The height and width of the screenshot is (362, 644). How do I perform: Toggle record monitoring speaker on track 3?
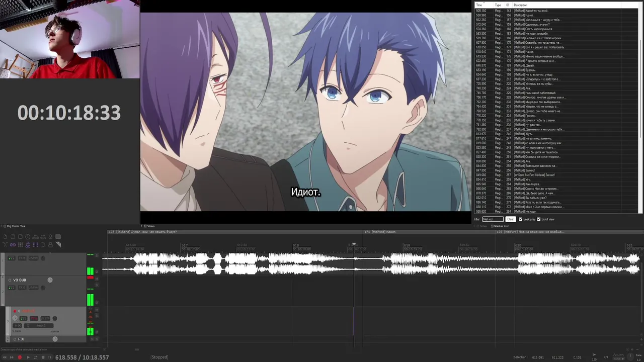19,311
